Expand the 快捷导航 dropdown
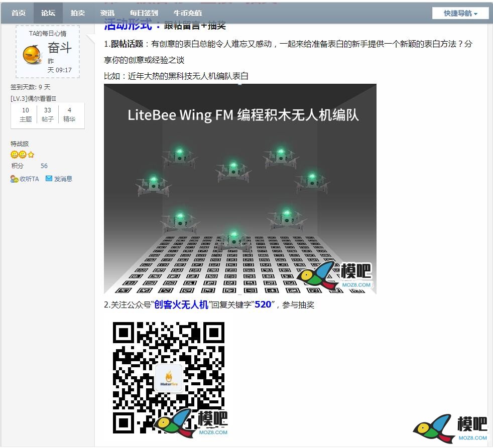The width and height of the screenshot is (493, 448). tap(460, 13)
